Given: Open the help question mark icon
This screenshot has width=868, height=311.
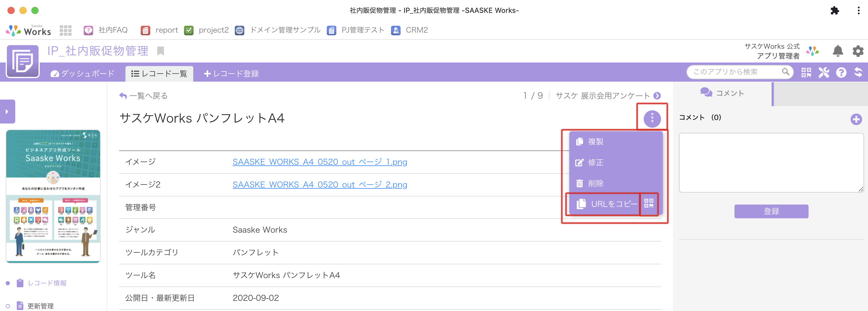Looking at the screenshot, I should tap(841, 73).
